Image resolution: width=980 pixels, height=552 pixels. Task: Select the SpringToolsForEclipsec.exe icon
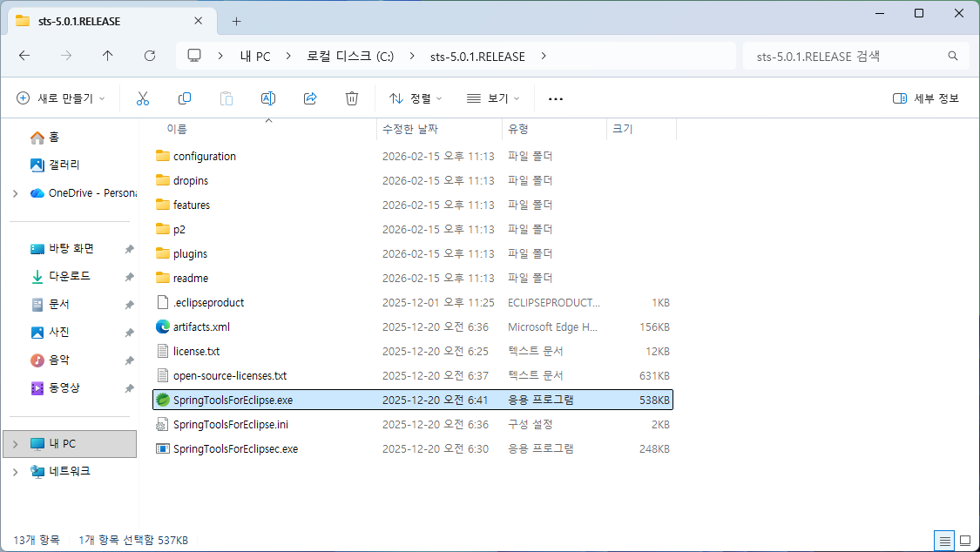[163, 449]
